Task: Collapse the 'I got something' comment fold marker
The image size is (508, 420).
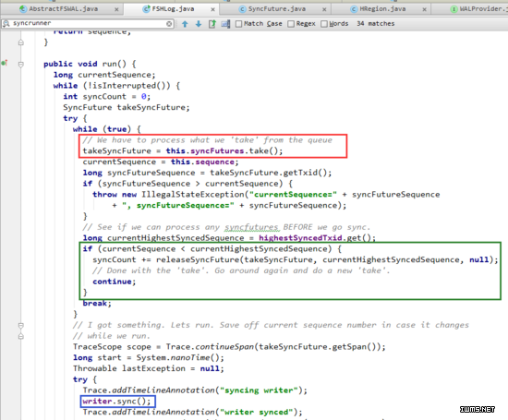Action: 20,325
